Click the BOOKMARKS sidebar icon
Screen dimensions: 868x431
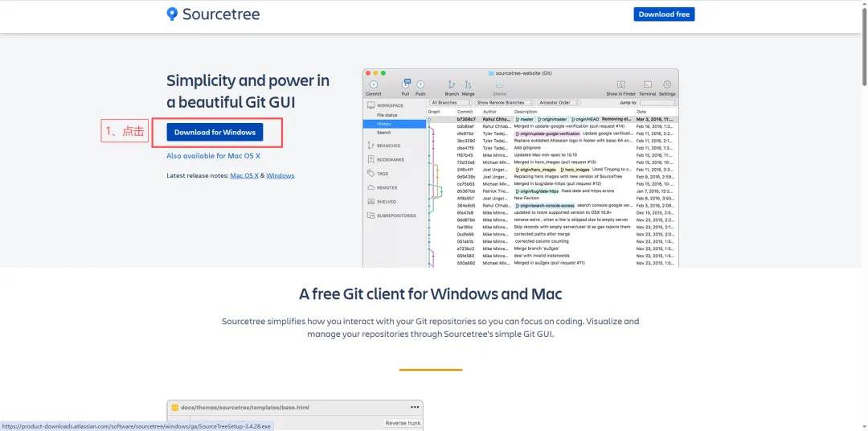[371, 159]
